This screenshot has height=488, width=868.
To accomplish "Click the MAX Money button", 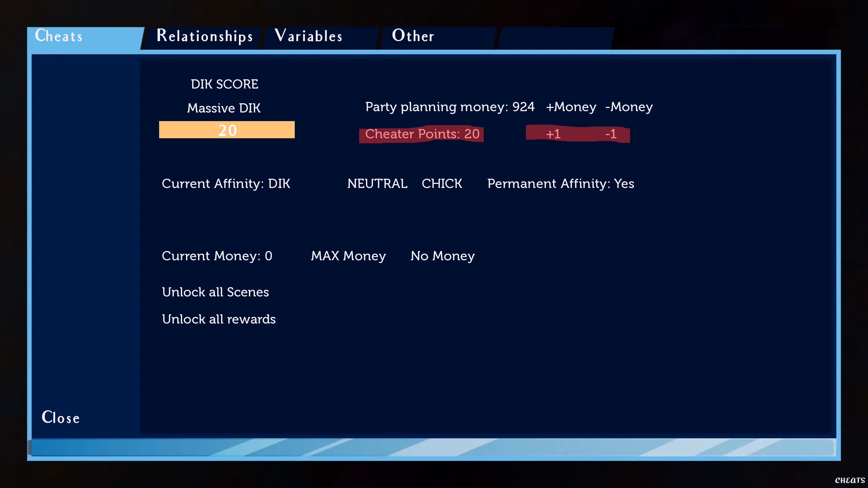I will (348, 256).
